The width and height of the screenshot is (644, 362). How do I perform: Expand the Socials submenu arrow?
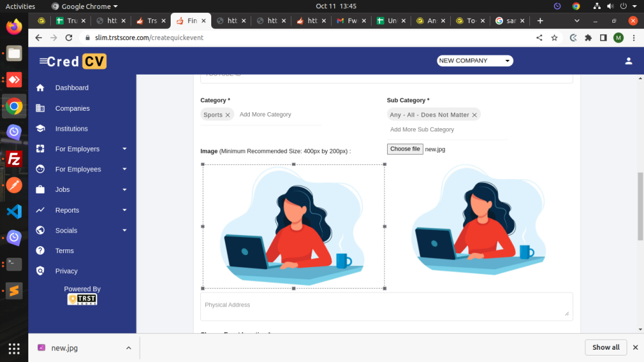124,230
